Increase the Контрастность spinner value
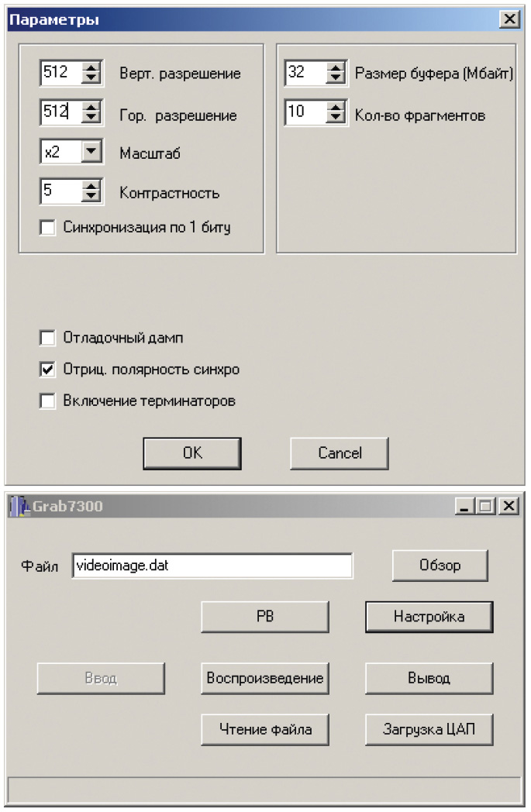 click(x=91, y=187)
